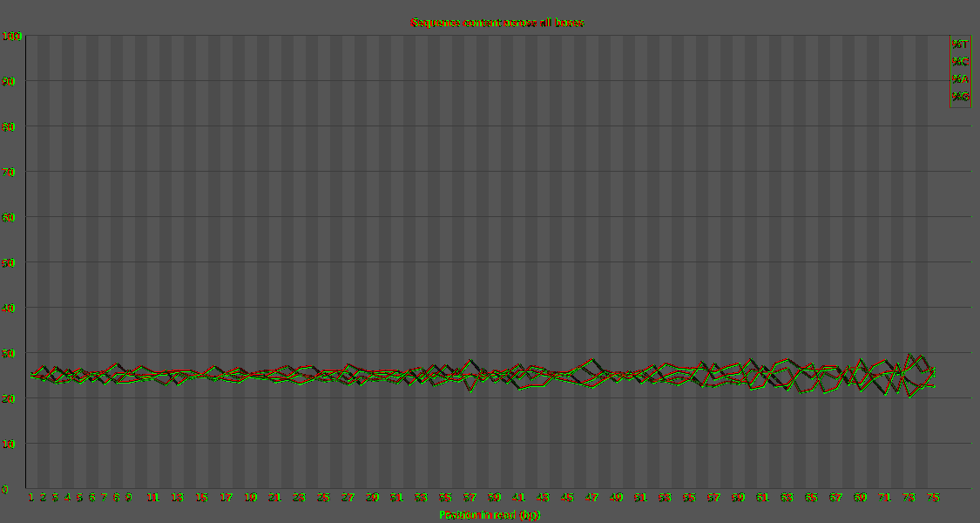The height and width of the screenshot is (523, 980).
Task: Click position 61 on the x-axis
Action: point(762,498)
